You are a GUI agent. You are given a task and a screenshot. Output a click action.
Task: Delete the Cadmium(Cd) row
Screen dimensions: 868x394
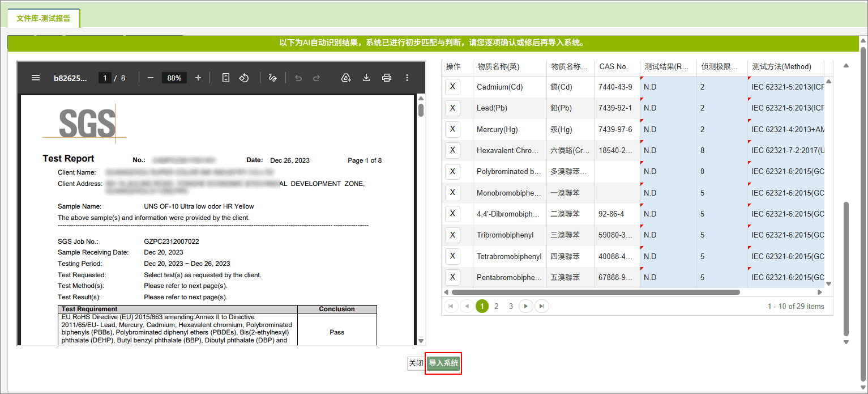[452, 87]
